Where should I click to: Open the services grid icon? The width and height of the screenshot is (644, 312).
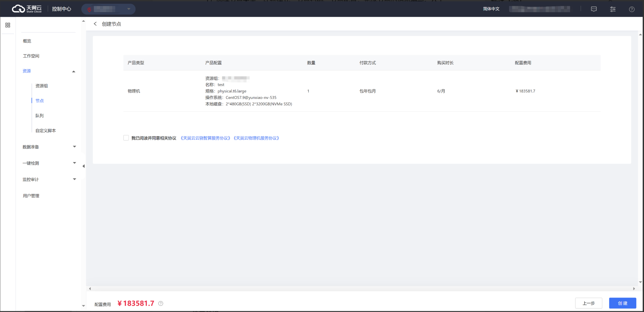point(8,25)
